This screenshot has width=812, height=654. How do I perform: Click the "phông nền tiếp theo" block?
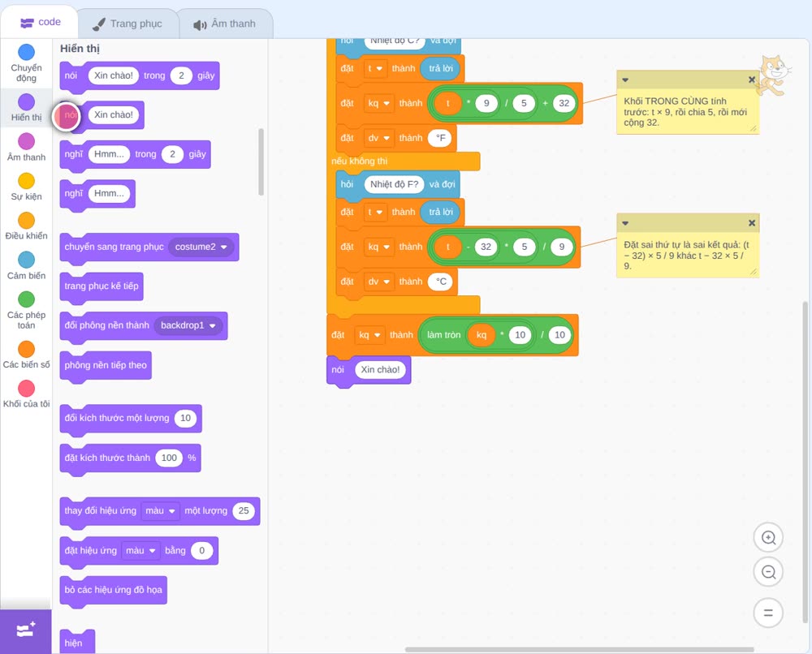tap(106, 366)
